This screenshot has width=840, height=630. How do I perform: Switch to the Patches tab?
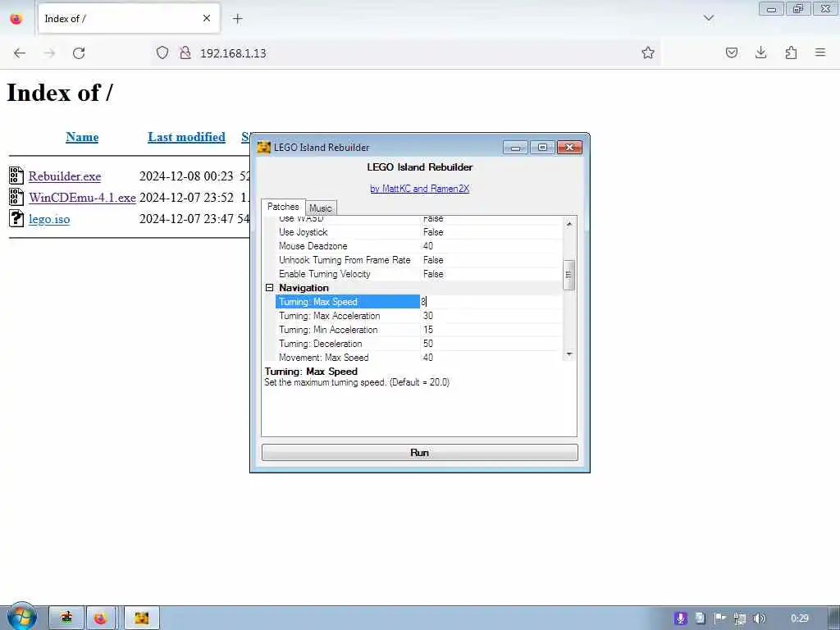tap(283, 207)
